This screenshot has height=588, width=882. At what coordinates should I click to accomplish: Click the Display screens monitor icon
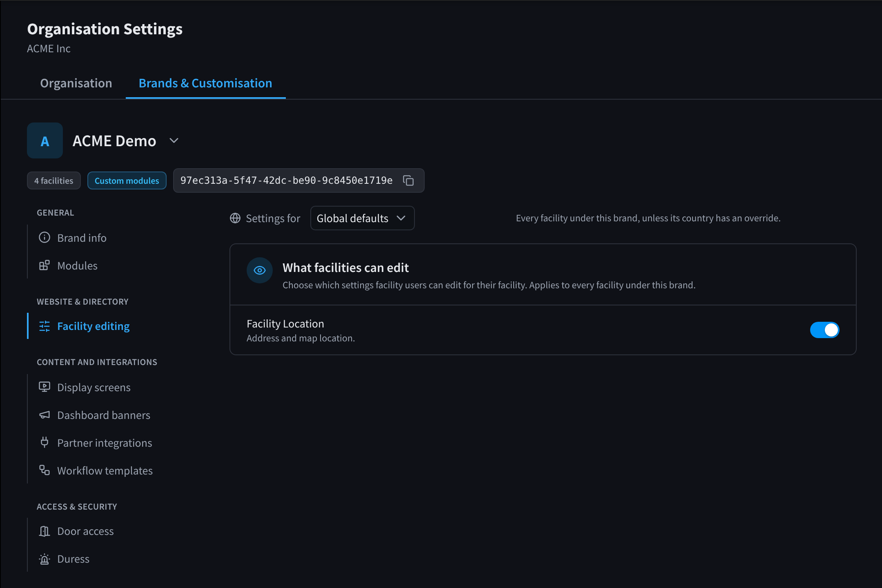[45, 387]
